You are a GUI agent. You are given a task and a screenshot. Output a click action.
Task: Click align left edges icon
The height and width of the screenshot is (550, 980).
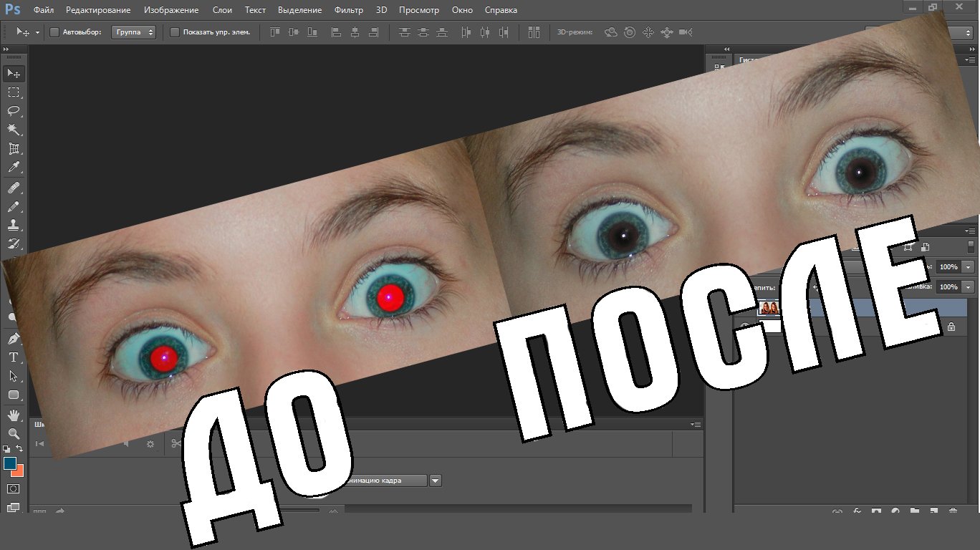[x=336, y=32]
